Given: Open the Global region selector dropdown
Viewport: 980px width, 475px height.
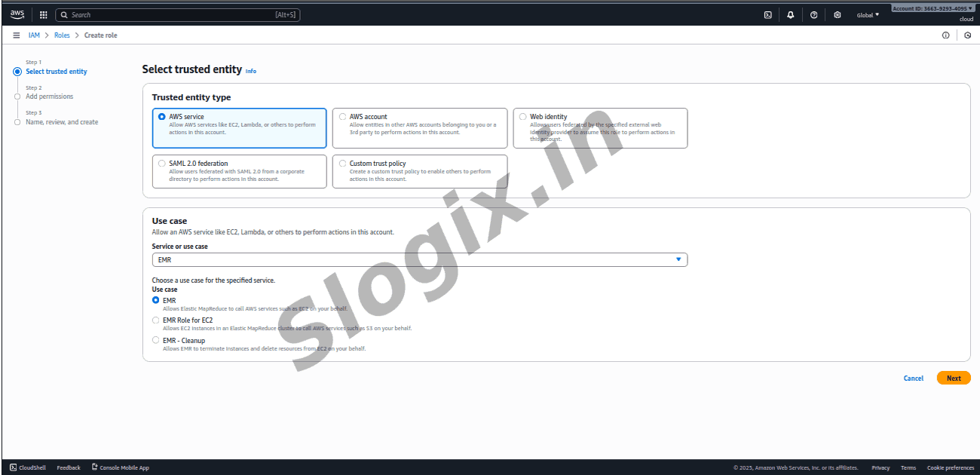Looking at the screenshot, I should point(868,15).
